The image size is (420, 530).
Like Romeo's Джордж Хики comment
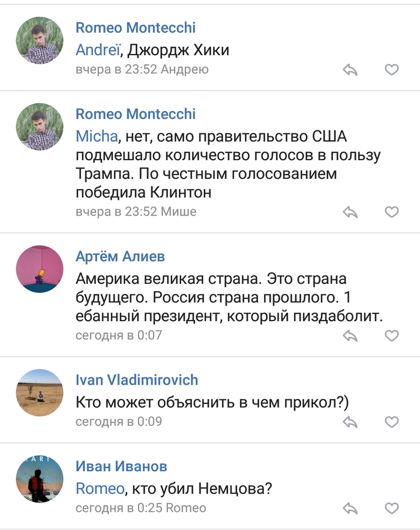[391, 70]
